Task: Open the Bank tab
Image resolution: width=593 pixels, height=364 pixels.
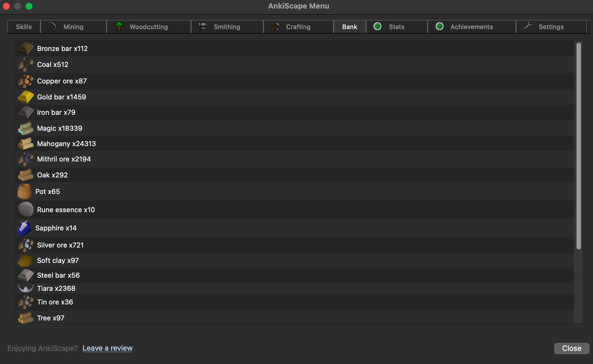Action: coord(349,26)
